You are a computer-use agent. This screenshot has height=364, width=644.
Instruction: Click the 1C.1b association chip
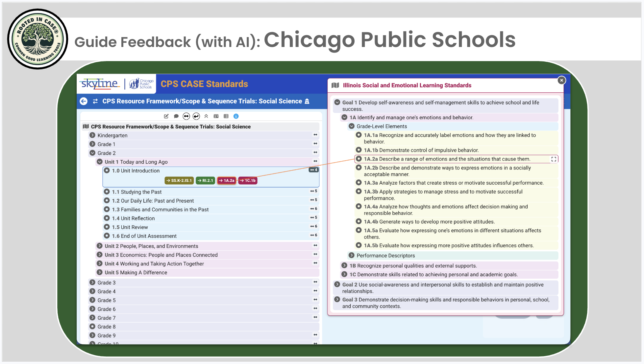248,180
